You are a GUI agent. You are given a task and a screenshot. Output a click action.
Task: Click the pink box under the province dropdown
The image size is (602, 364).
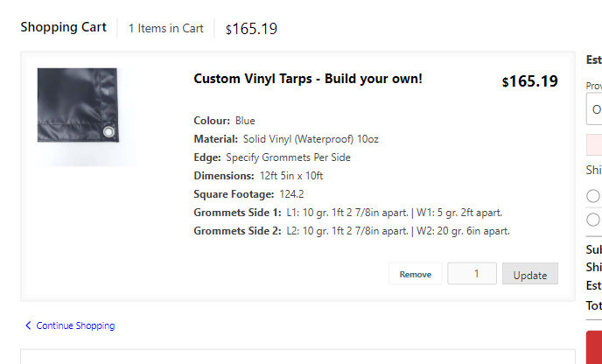coord(594,144)
